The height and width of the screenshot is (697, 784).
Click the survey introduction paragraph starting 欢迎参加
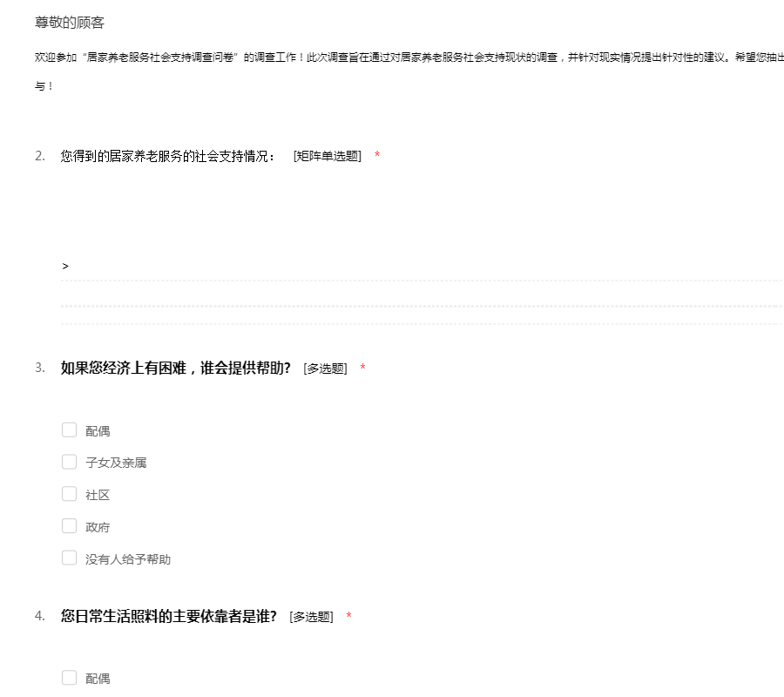pyautogui.click(x=392, y=57)
